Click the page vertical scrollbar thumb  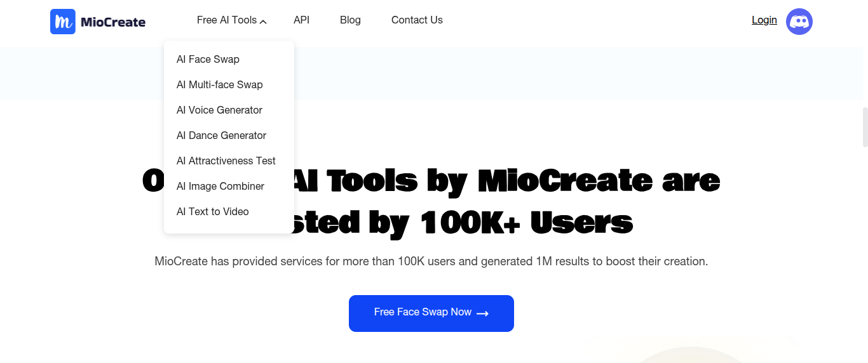click(x=865, y=127)
